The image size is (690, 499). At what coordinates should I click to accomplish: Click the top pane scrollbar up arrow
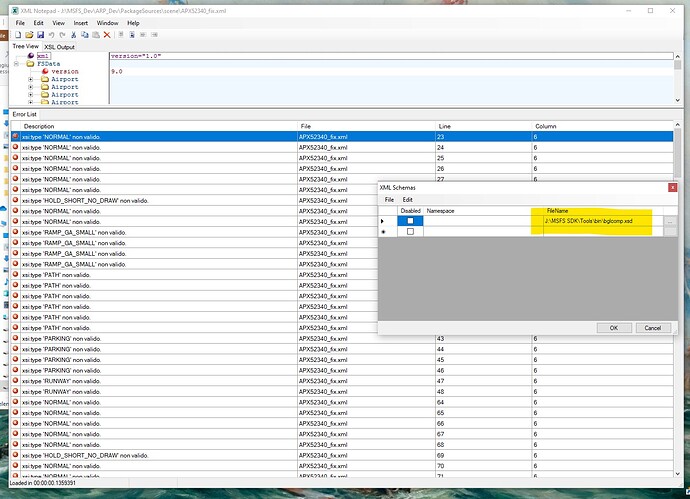[678, 56]
